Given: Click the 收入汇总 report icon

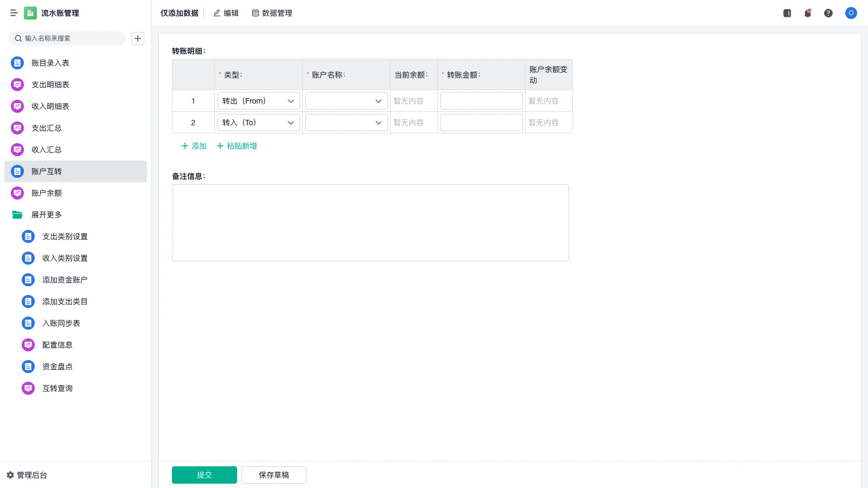Looking at the screenshot, I should (17, 150).
